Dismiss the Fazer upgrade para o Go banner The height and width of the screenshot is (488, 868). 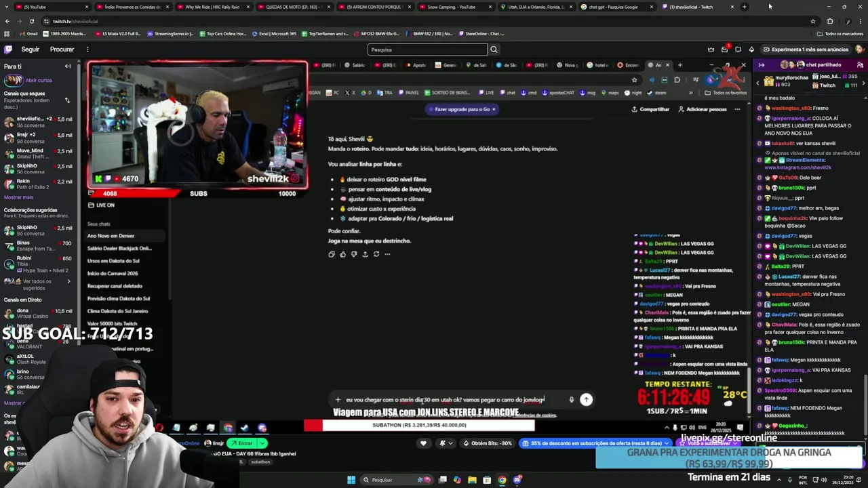pos(494,109)
